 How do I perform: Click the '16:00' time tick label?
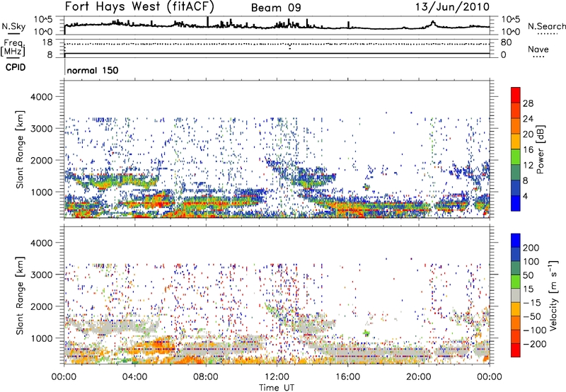pyautogui.click(x=348, y=377)
